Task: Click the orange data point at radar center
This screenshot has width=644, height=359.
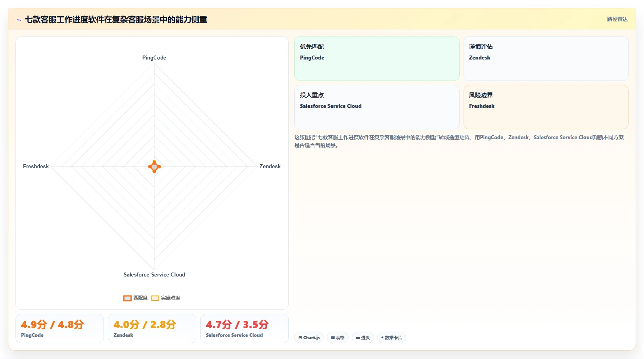Action: pos(154,167)
